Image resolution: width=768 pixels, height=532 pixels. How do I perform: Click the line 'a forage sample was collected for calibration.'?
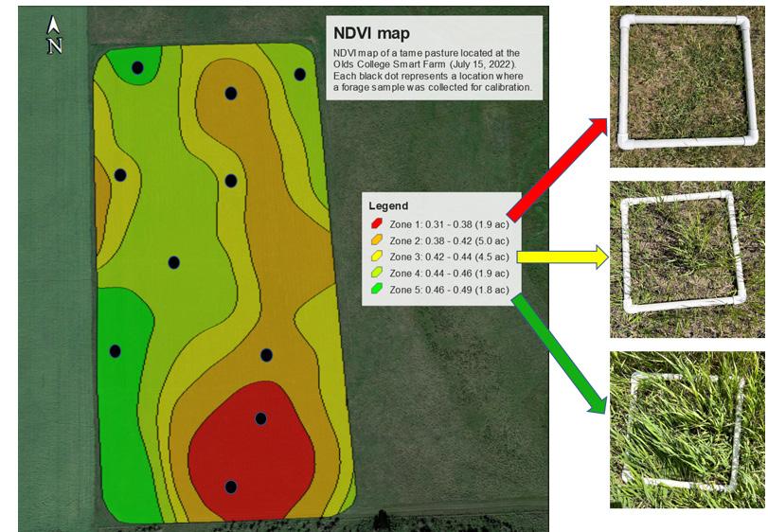coord(433,87)
